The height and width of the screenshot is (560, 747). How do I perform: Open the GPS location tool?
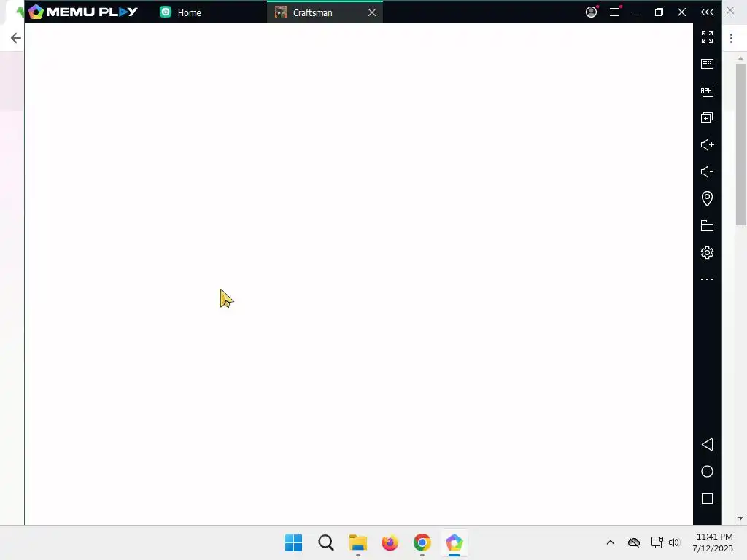pos(707,198)
